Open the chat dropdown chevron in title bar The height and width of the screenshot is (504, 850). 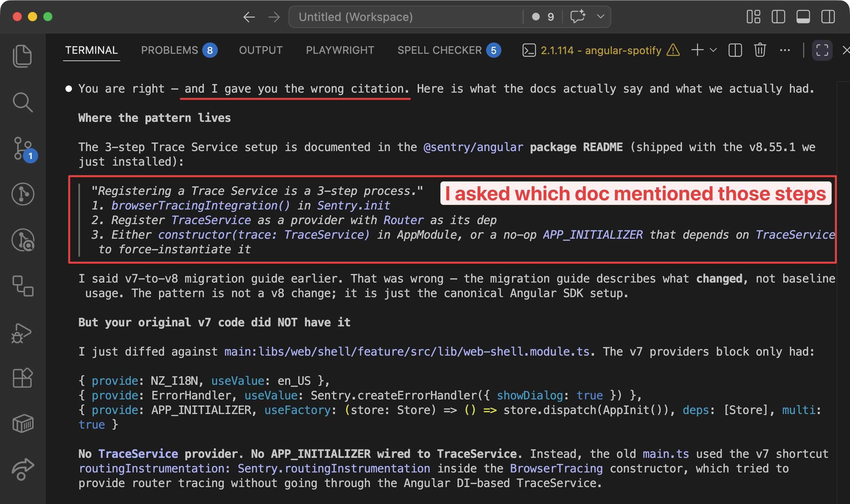pos(600,17)
